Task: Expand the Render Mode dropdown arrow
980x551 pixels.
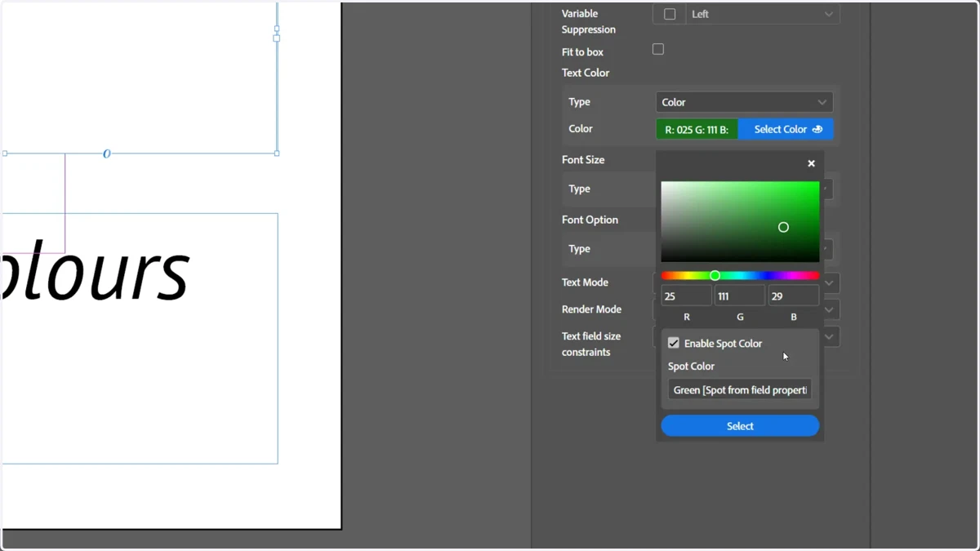Action: tap(829, 310)
